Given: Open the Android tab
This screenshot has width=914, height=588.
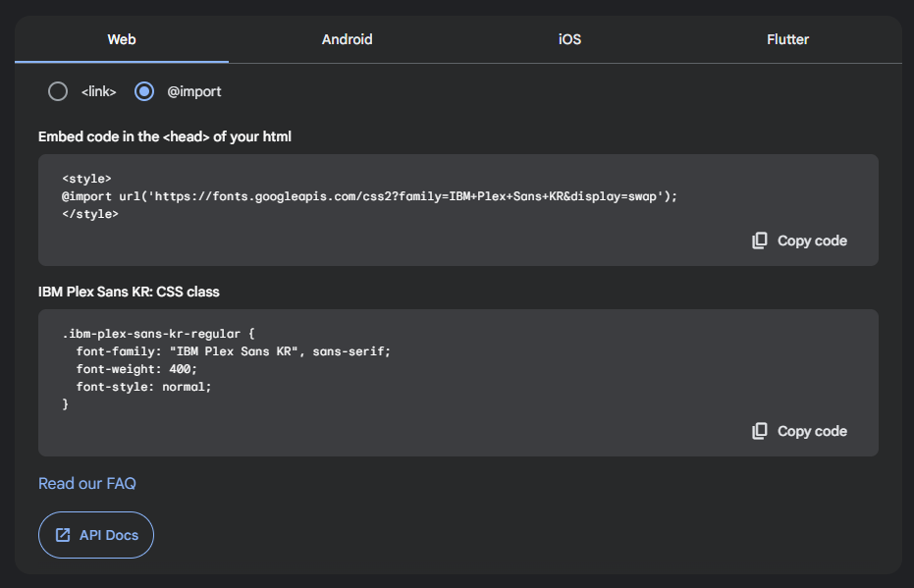Looking at the screenshot, I should (x=347, y=39).
